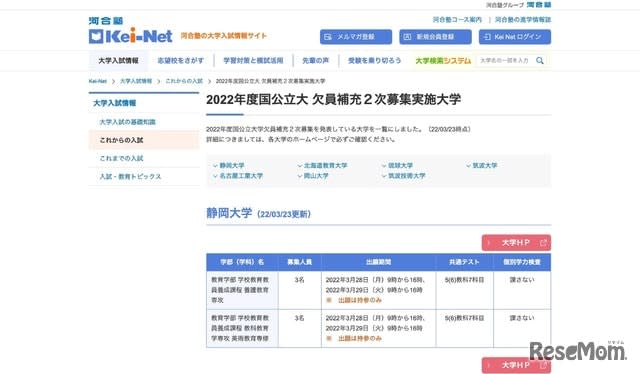Screen dimensions: 640x374
Task: Select the 学習対策と模試活用 navigation tab
Action: [x=253, y=61]
